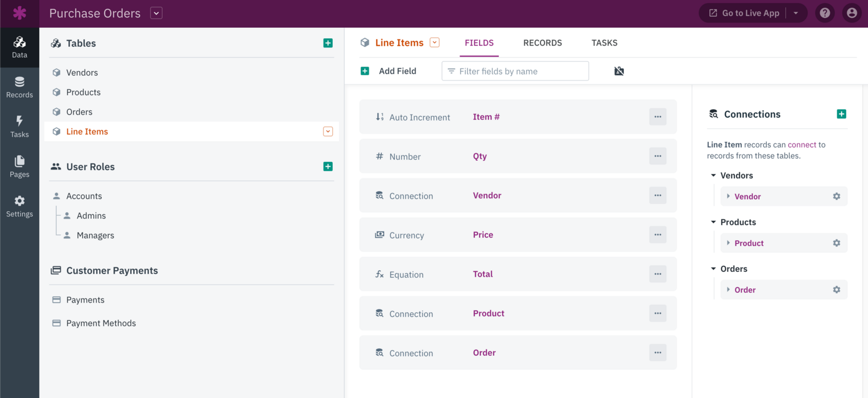868x398 pixels.
Task: Open the account profile icon
Action: tap(852, 13)
